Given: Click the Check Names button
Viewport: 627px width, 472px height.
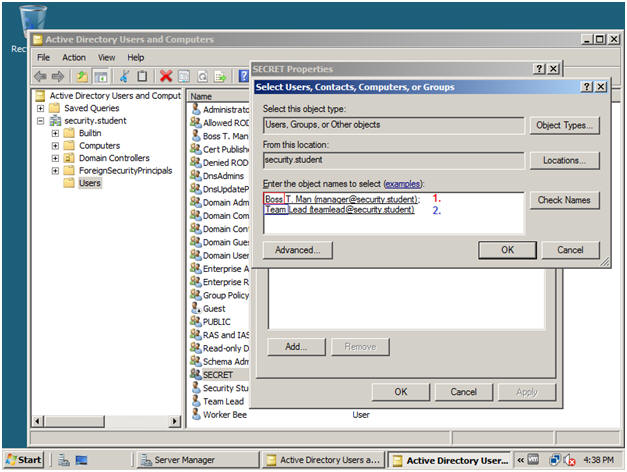Looking at the screenshot, I should (564, 200).
